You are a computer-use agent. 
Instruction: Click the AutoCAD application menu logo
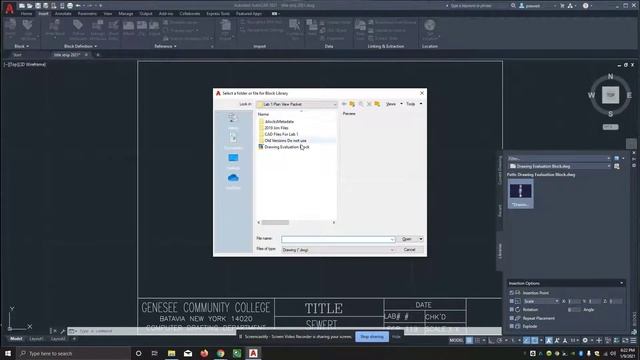pyautogui.click(x=9, y=8)
